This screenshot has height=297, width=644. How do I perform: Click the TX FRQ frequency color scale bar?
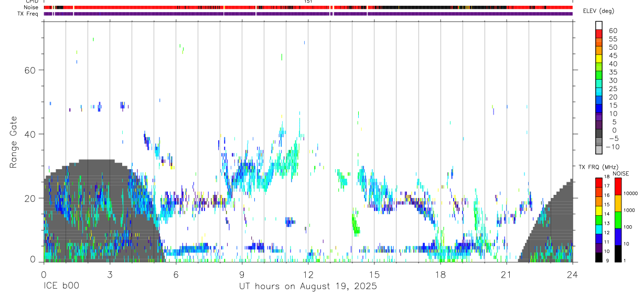coord(599,219)
